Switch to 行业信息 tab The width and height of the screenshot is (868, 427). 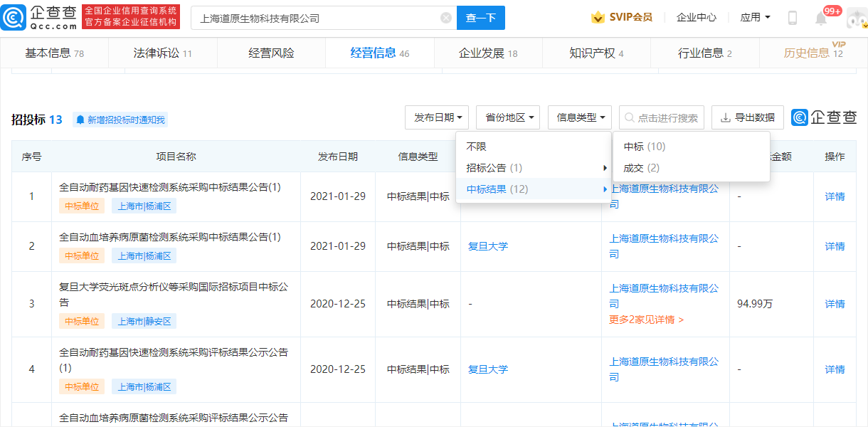[705, 53]
